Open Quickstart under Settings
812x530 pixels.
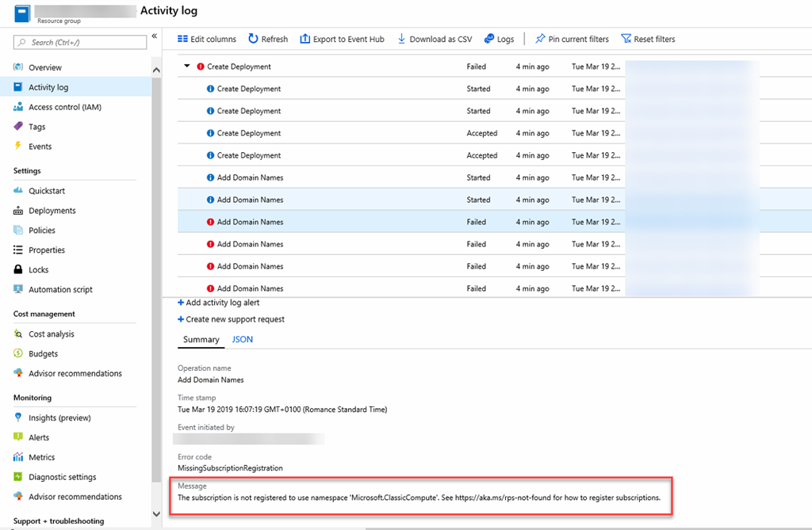click(x=47, y=190)
